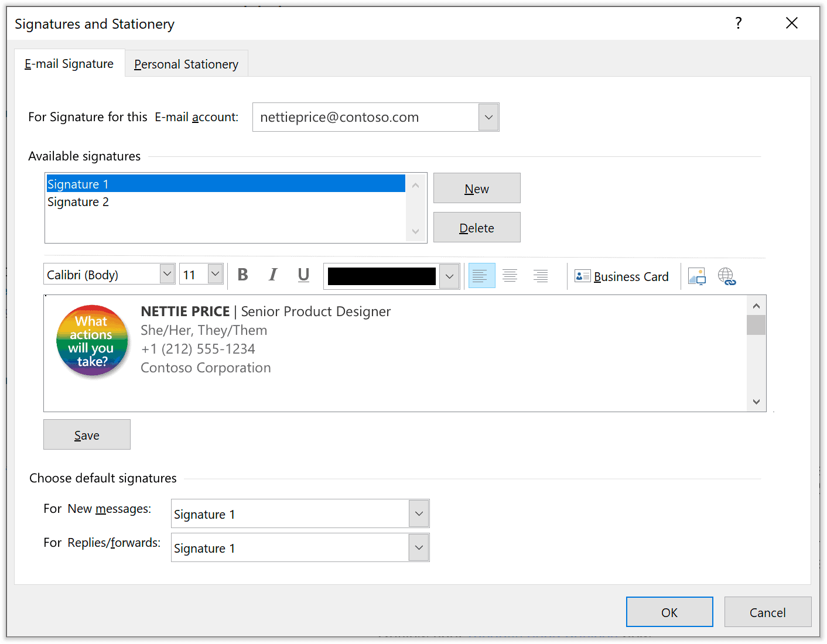
Task: Center align signature text
Action: pos(510,275)
